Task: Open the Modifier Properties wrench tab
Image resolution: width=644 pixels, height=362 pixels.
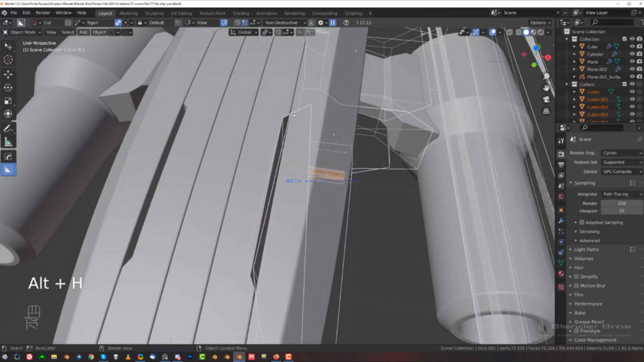Action: (x=561, y=221)
